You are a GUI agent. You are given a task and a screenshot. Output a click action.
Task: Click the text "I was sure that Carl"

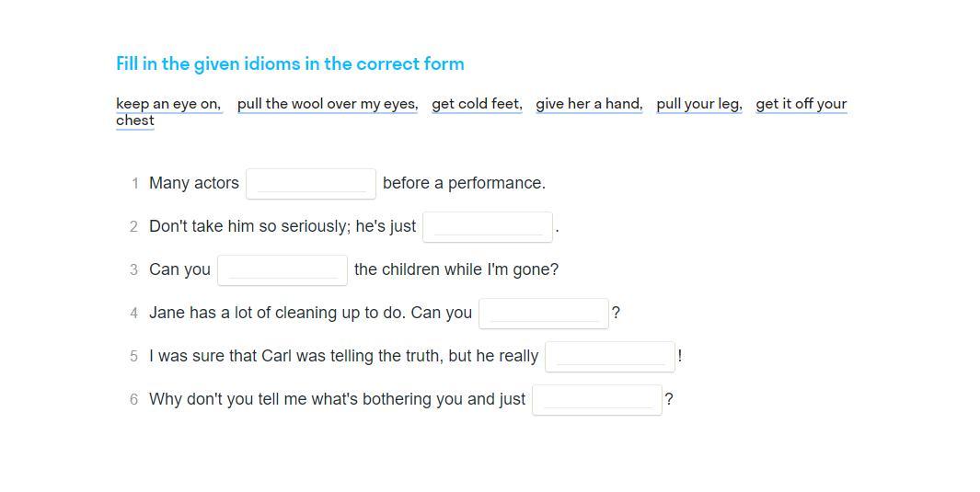[221, 356]
